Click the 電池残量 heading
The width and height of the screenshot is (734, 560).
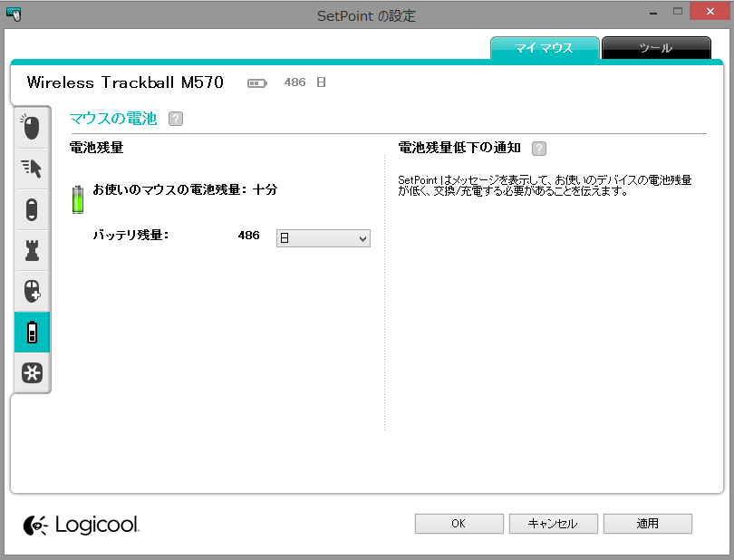(x=96, y=148)
